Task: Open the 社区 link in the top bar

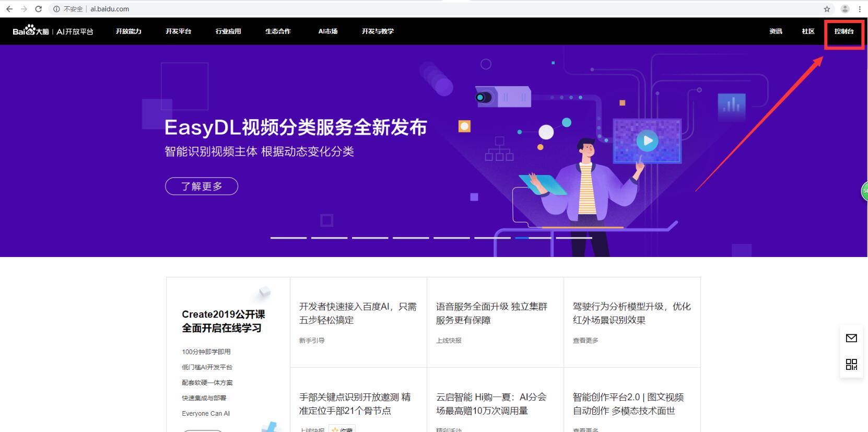Action: (x=808, y=31)
